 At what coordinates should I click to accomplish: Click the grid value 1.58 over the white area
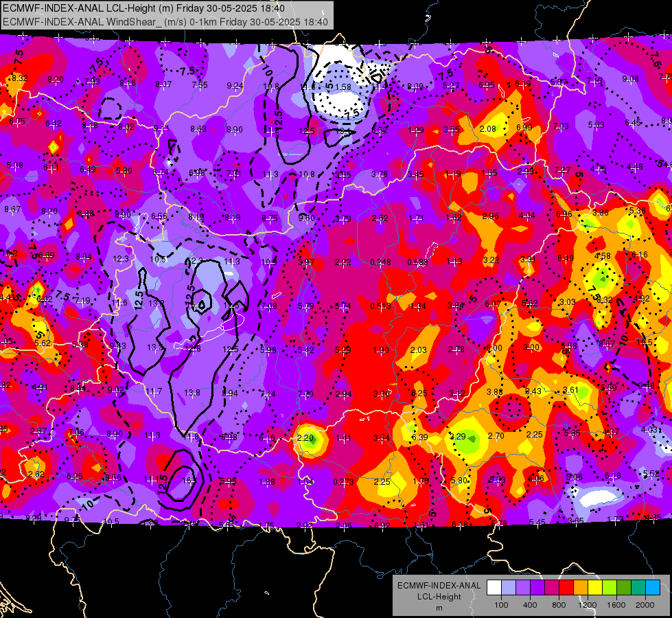[x=343, y=87]
